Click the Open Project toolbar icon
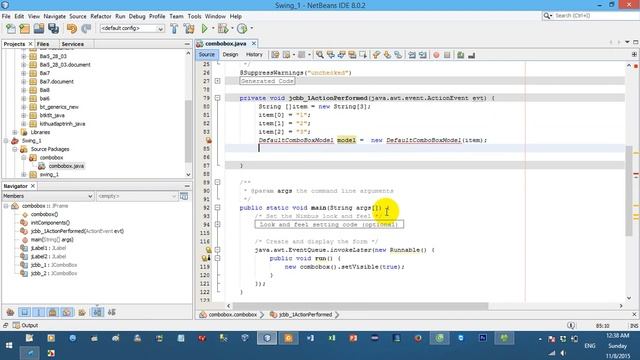The width and height of the screenshot is (640, 360). click(x=39, y=29)
